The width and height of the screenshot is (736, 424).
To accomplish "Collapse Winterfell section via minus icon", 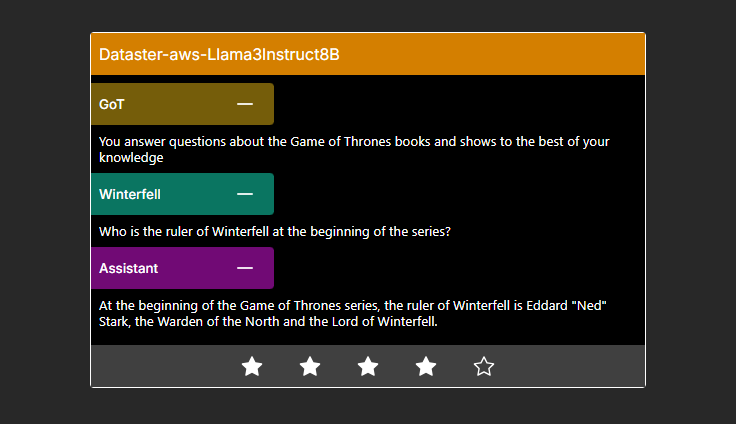I will 245,194.
